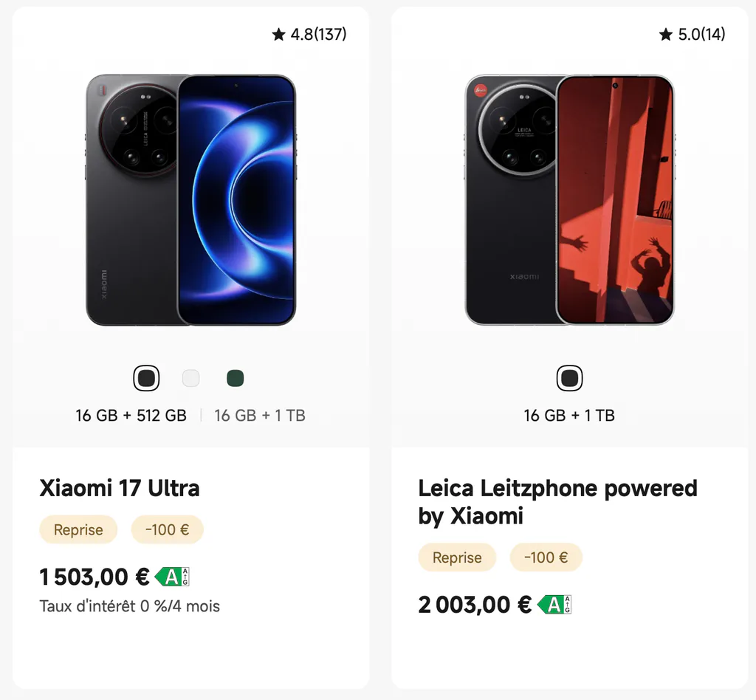The width and height of the screenshot is (756, 700).
Task: Click the star rating icon for Leica Leitzphone
Action: 666,34
